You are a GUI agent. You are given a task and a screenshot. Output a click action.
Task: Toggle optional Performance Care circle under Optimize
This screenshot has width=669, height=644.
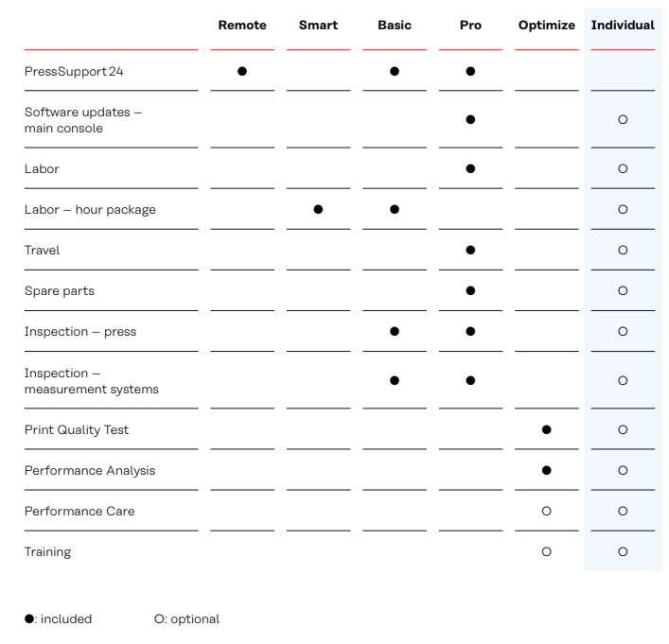[x=546, y=511]
